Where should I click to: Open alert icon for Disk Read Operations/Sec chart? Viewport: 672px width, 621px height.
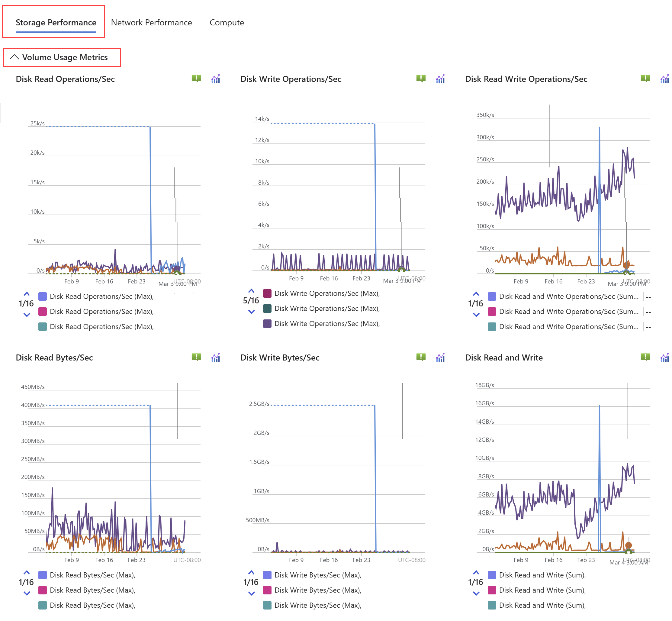(196, 79)
